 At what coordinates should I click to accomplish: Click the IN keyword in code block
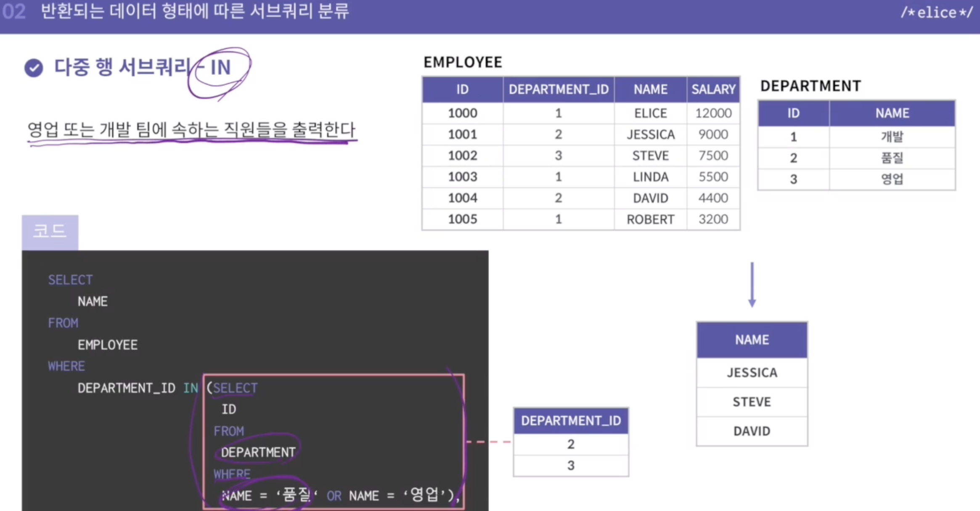(191, 388)
